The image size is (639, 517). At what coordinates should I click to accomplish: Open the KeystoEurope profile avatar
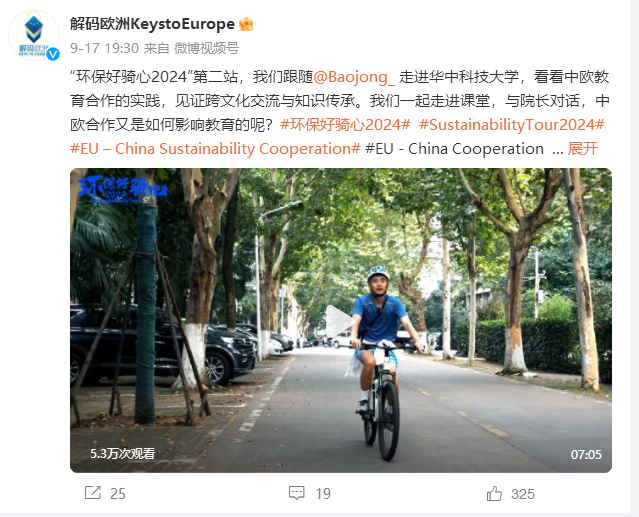(x=34, y=35)
